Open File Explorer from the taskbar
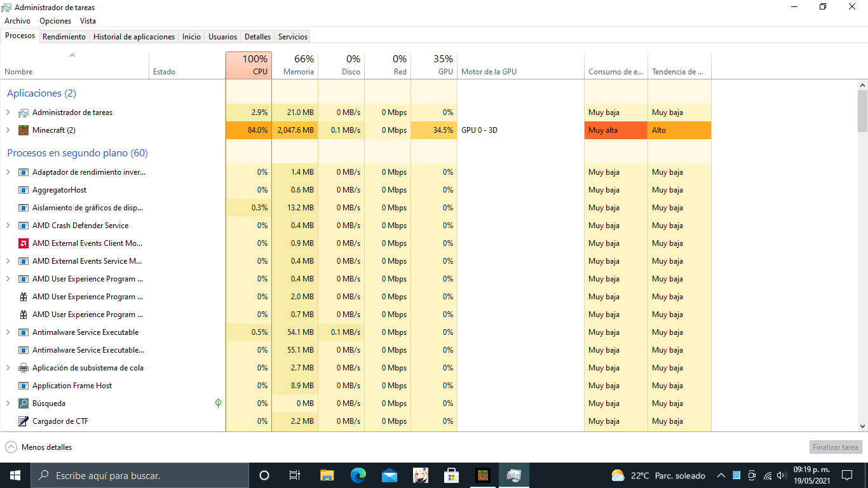 point(327,475)
